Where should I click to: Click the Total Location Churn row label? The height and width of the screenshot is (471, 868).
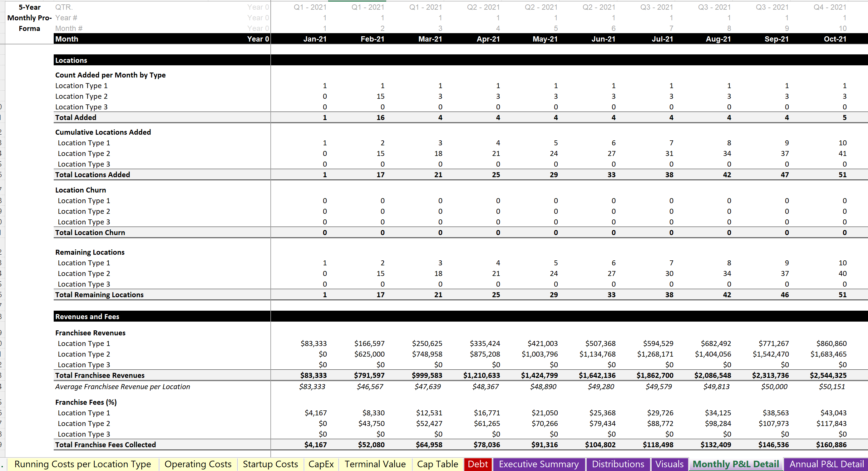click(x=90, y=233)
